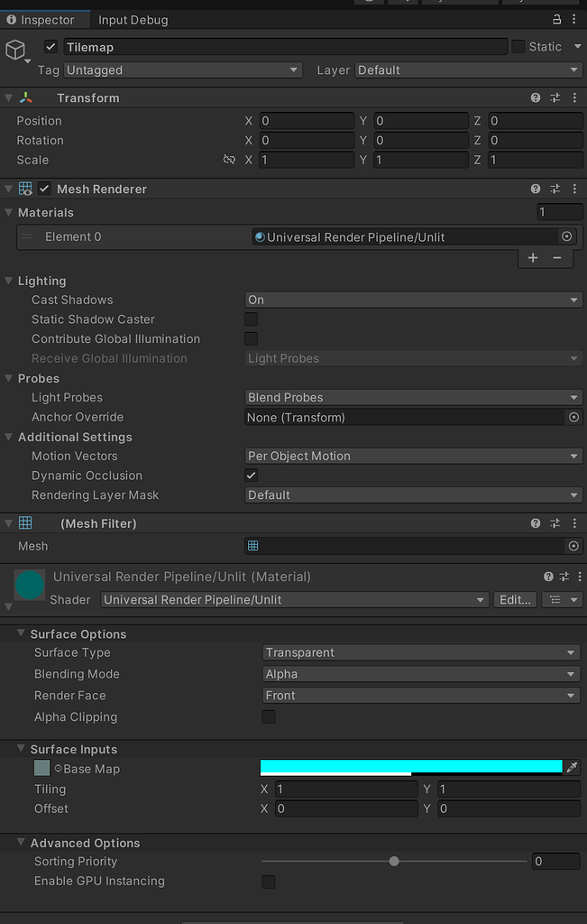Collapse the Surface Options section
Image resolution: width=587 pixels, height=924 pixels.
[22, 634]
